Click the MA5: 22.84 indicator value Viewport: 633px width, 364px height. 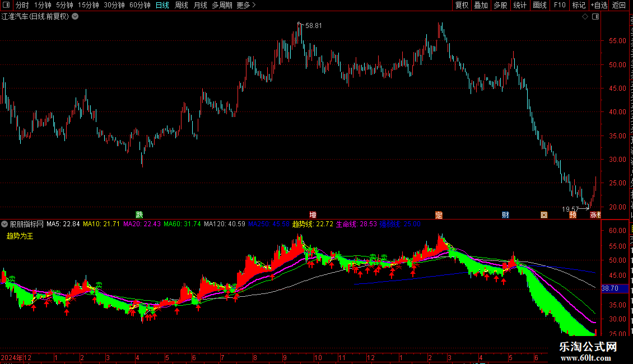click(x=63, y=224)
